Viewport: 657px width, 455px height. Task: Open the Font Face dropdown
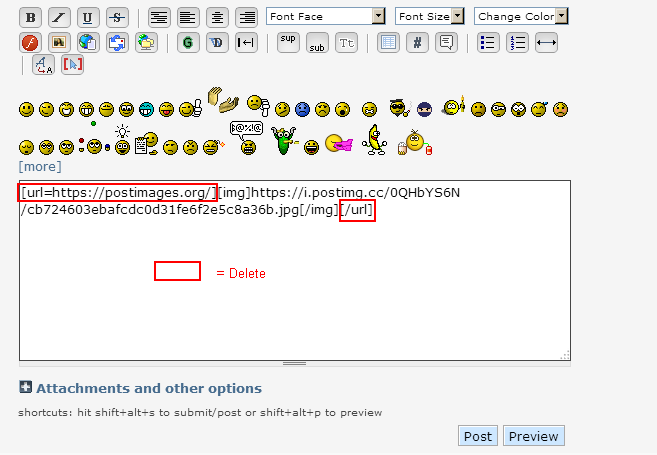[x=326, y=16]
